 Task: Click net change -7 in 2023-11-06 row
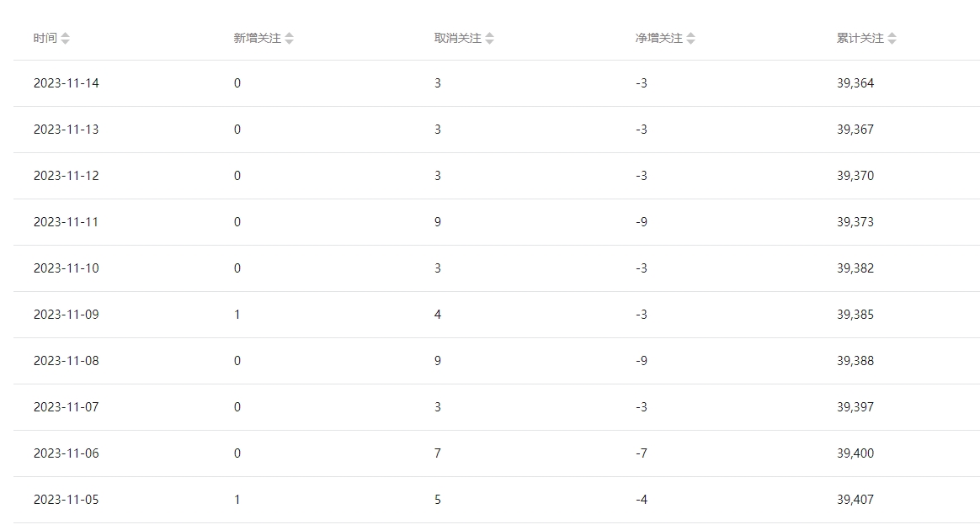(x=642, y=453)
